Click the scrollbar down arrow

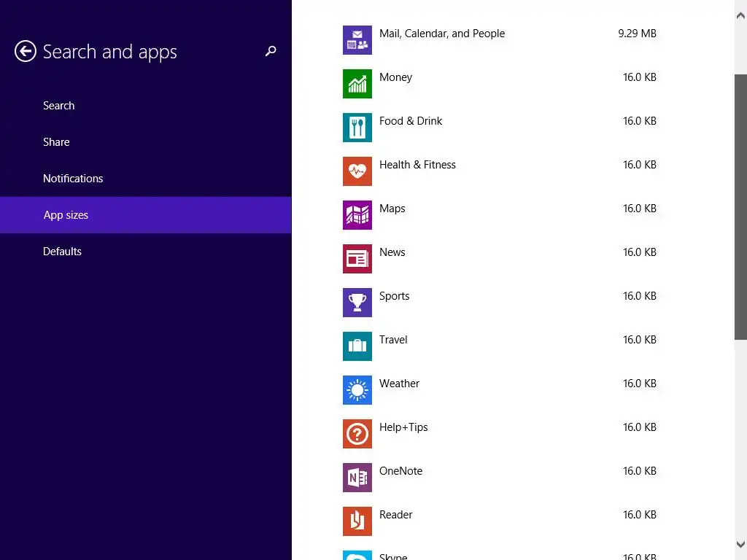coord(740,544)
